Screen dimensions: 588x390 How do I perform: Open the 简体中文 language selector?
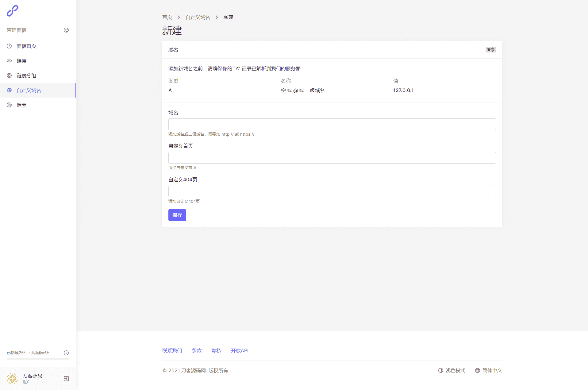[489, 370]
